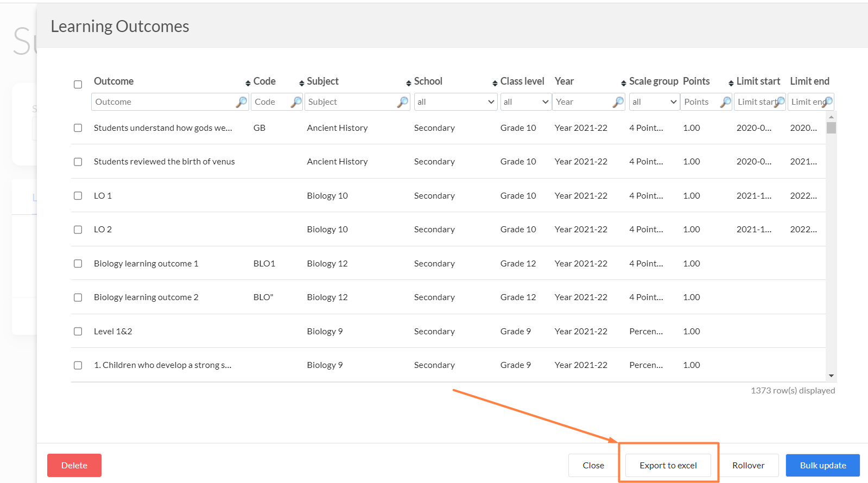Check the LO 1 row checkbox

(78, 196)
